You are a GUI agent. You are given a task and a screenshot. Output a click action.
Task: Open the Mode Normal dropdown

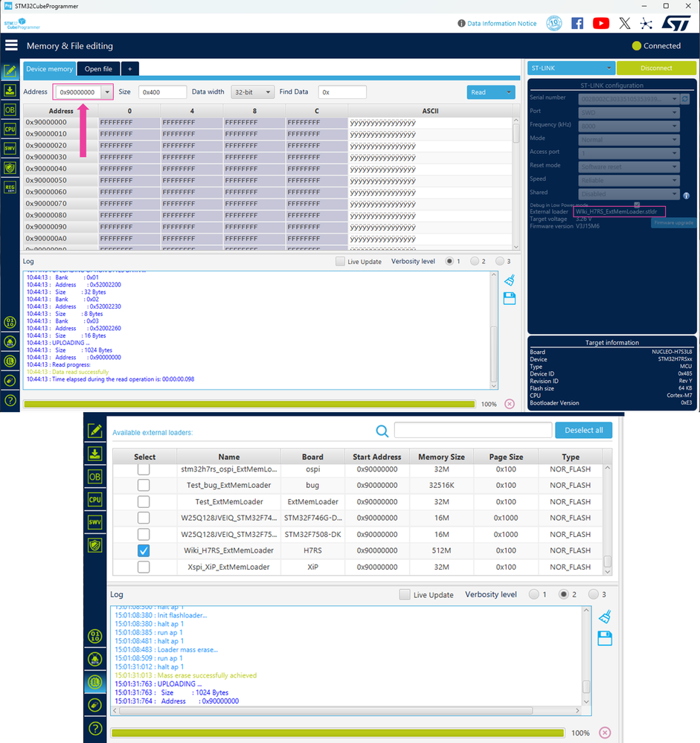pyautogui.click(x=629, y=140)
